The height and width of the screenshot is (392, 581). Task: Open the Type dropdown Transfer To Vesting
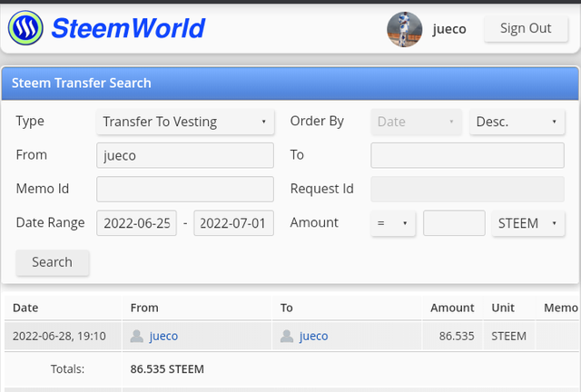click(184, 122)
